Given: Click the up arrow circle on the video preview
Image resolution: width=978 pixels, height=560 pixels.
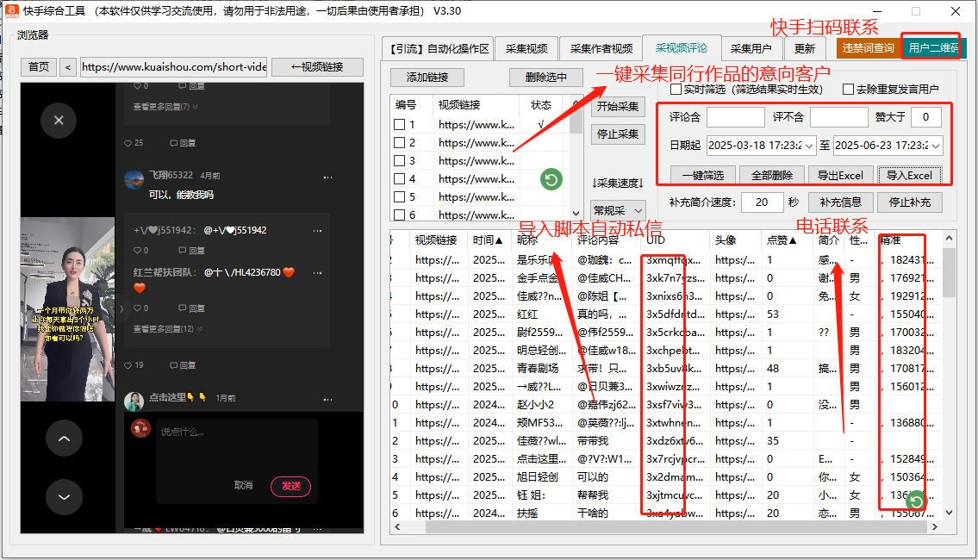Looking at the screenshot, I should click(x=64, y=439).
